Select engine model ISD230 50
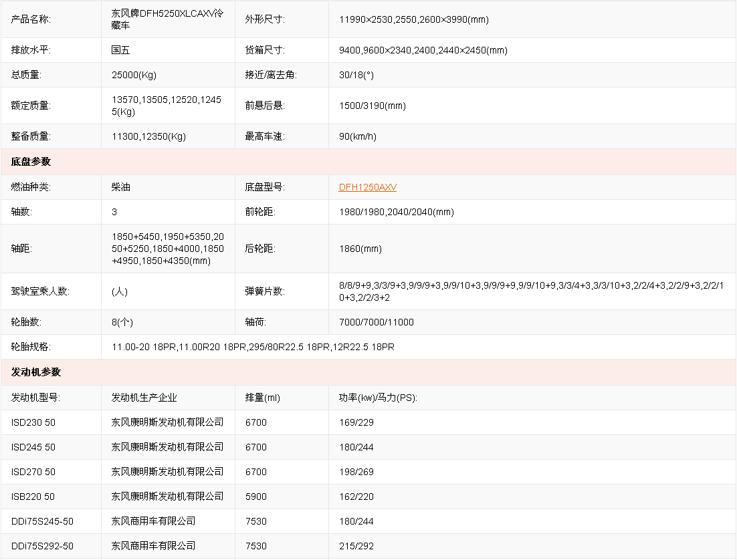This screenshot has width=737, height=560. [33, 422]
